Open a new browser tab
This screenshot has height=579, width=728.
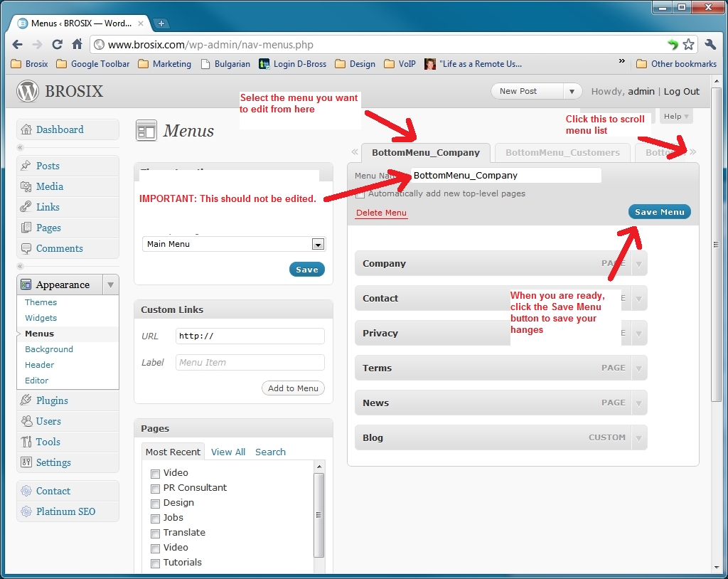161,23
